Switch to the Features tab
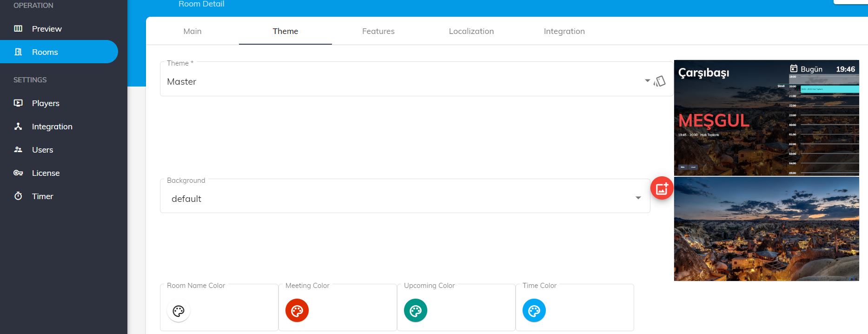The height and width of the screenshot is (334, 868). coord(378,31)
